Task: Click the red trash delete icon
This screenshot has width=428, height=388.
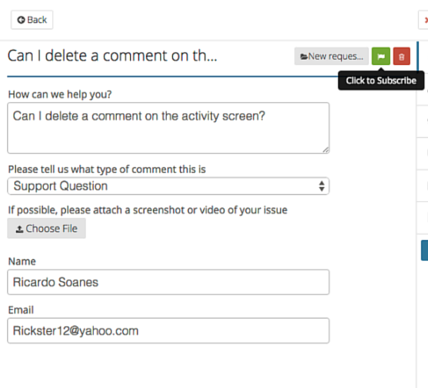Action: tap(401, 56)
